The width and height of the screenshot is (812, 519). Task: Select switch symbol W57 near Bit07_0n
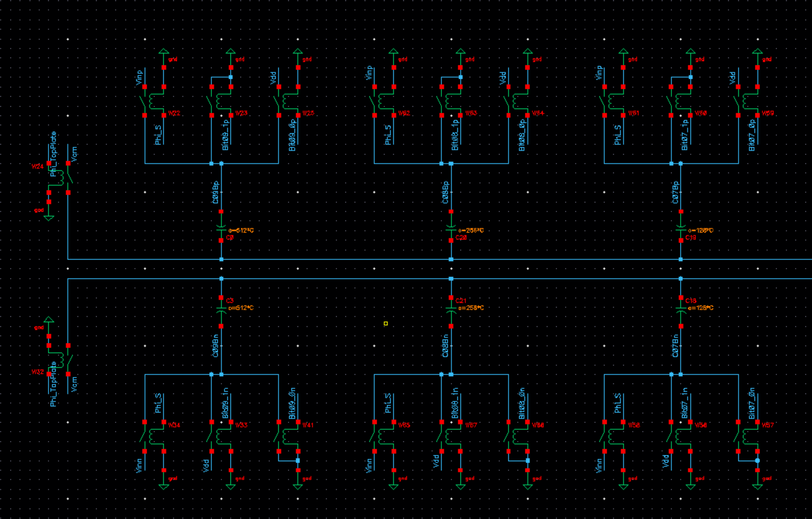748,437
